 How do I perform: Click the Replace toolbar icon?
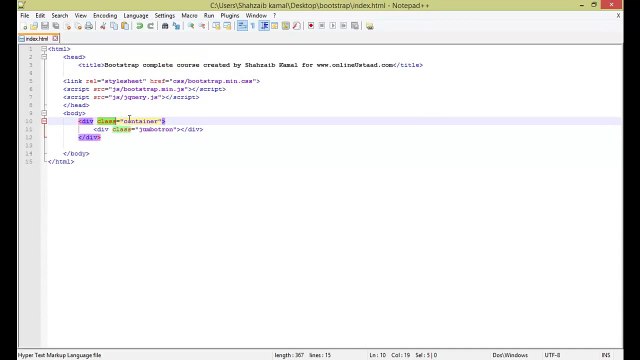(176, 26)
